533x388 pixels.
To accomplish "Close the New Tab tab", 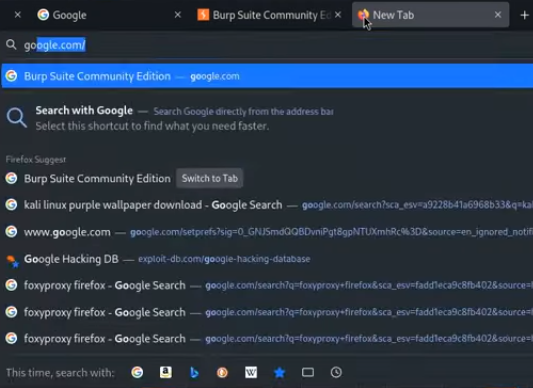I will (x=498, y=15).
